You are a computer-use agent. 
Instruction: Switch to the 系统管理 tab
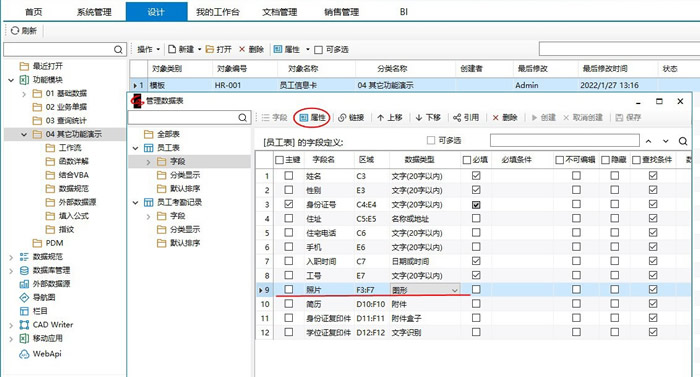(94, 12)
